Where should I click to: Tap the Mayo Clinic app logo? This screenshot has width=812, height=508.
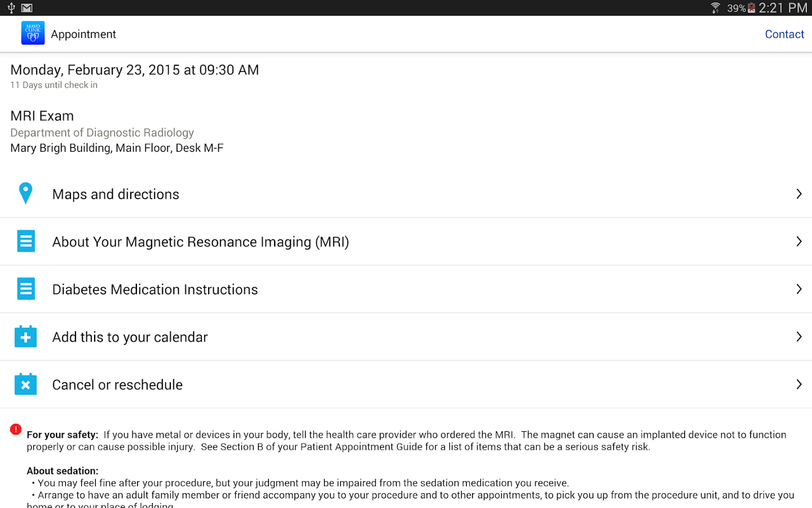click(x=33, y=33)
